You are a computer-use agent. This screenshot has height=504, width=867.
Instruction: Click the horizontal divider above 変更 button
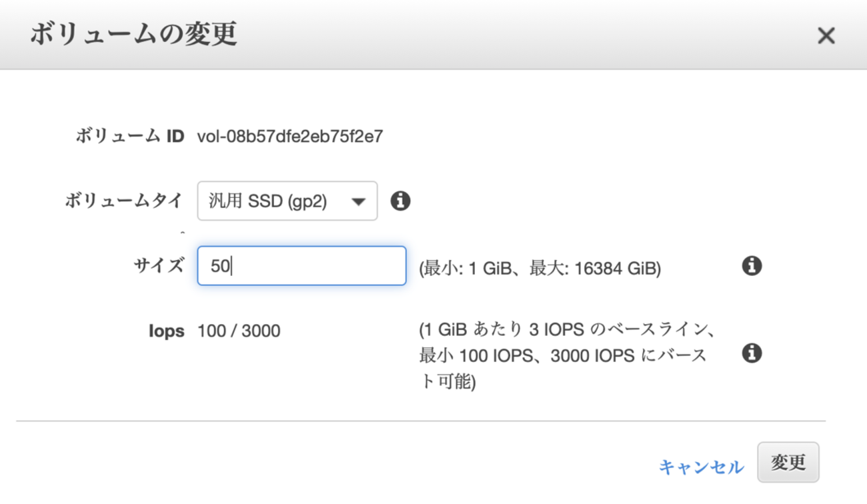tap(421, 421)
